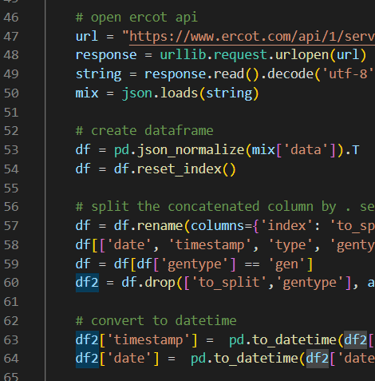375x381 pixels.
Task: Click json.loads on line 50
Action: tap(160, 93)
